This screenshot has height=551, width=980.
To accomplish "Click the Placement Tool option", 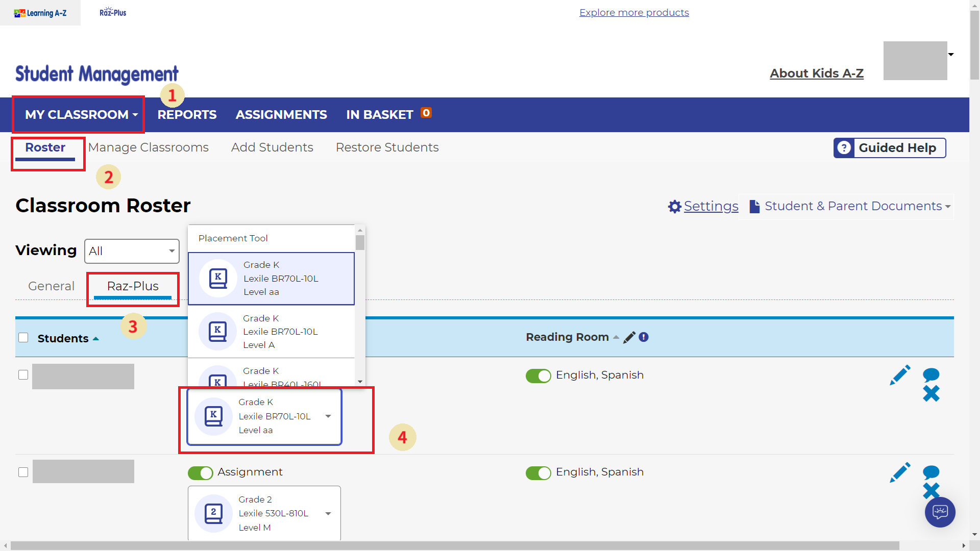I will [271, 238].
